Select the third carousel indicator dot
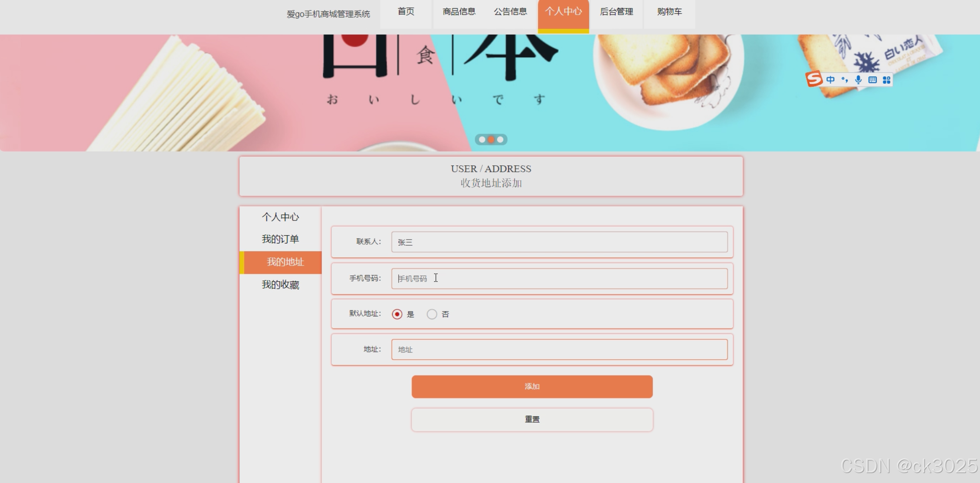980x483 pixels. click(x=500, y=140)
